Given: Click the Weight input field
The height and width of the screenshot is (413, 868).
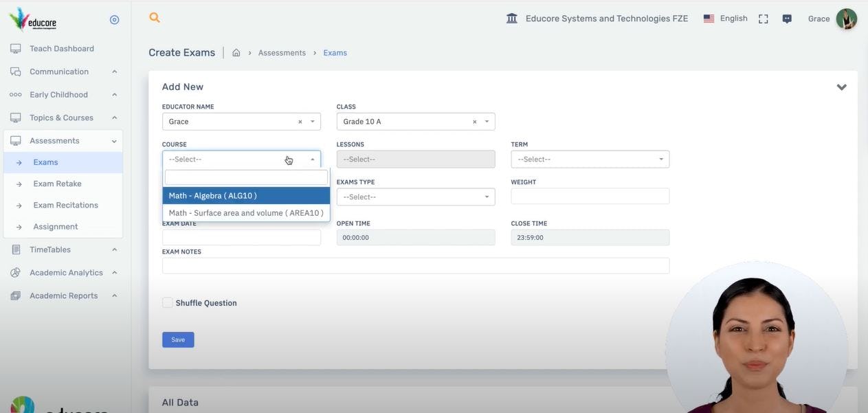Looking at the screenshot, I should (x=590, y=197).
